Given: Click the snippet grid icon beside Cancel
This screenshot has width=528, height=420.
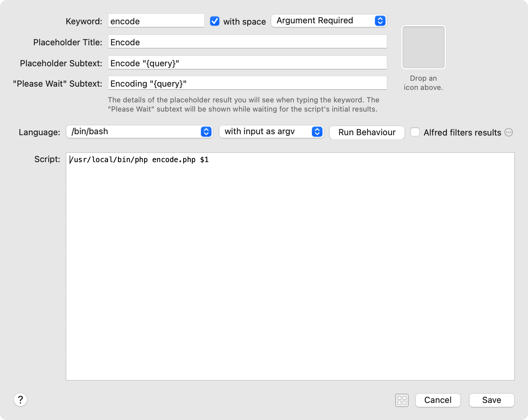Looking at the screenshot, I should (402, 400).
